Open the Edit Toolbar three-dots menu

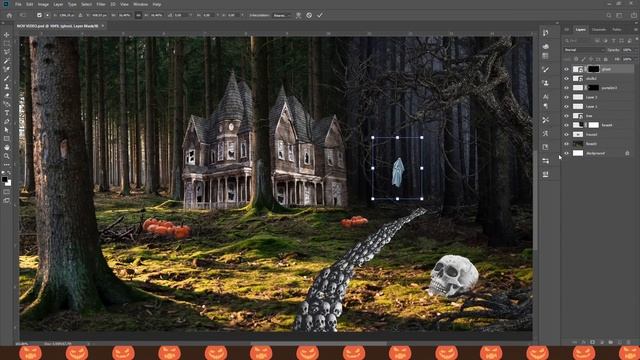7,164
